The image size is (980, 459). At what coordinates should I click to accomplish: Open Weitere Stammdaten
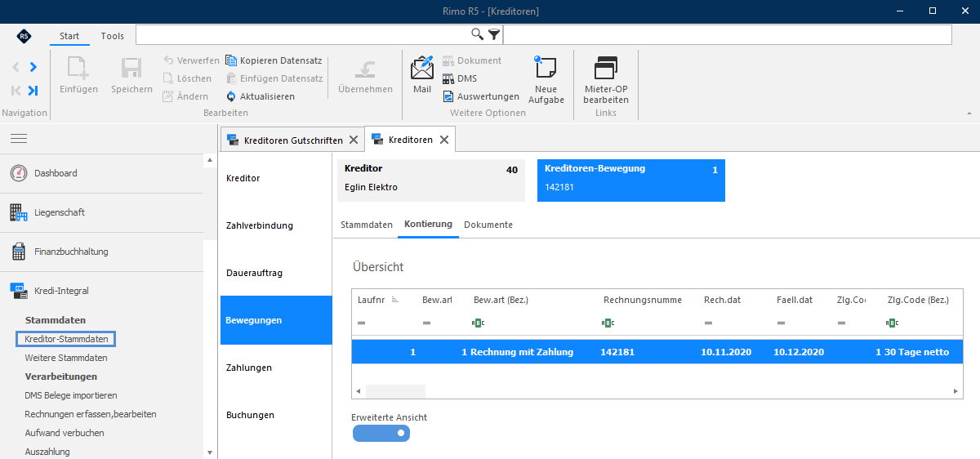pos(66,358)
